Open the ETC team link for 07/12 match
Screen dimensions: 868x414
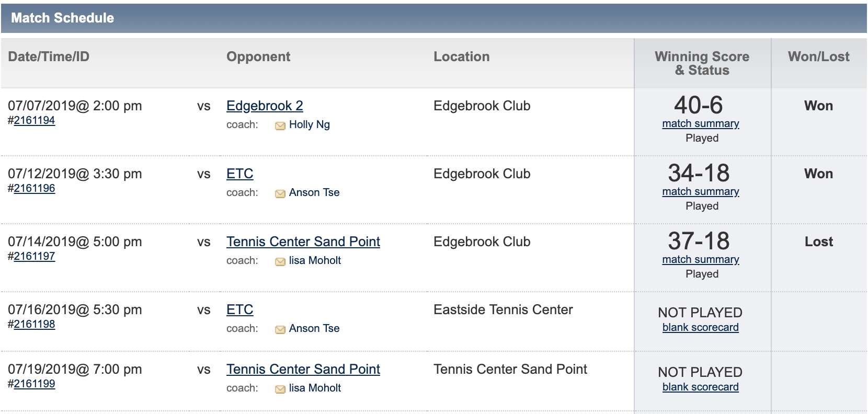point(240,174)
